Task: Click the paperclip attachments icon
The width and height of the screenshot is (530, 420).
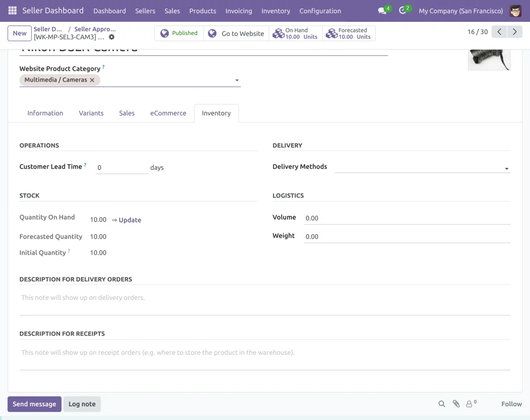Action: point(456,404)
